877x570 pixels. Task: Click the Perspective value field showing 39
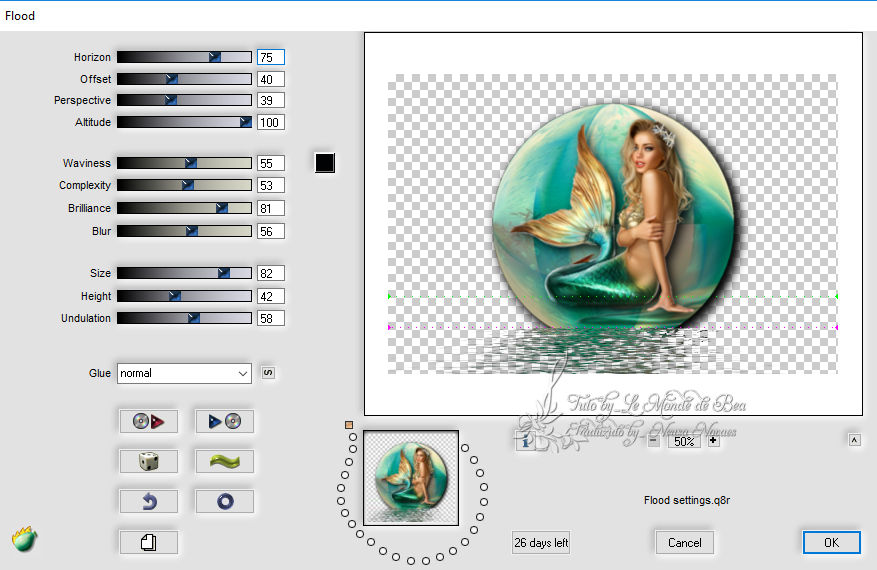(271, 100)
